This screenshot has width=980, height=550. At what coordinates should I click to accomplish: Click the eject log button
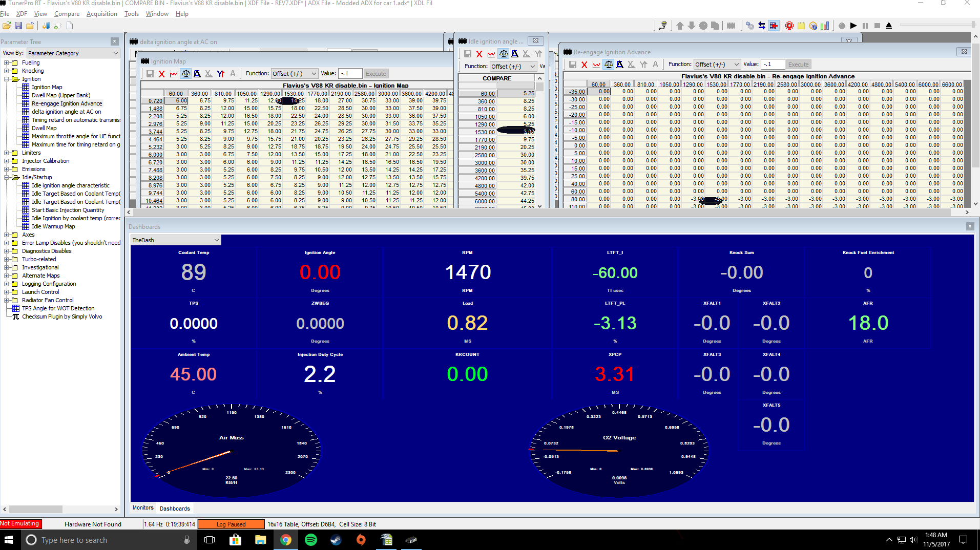click(x=889, y=26)
